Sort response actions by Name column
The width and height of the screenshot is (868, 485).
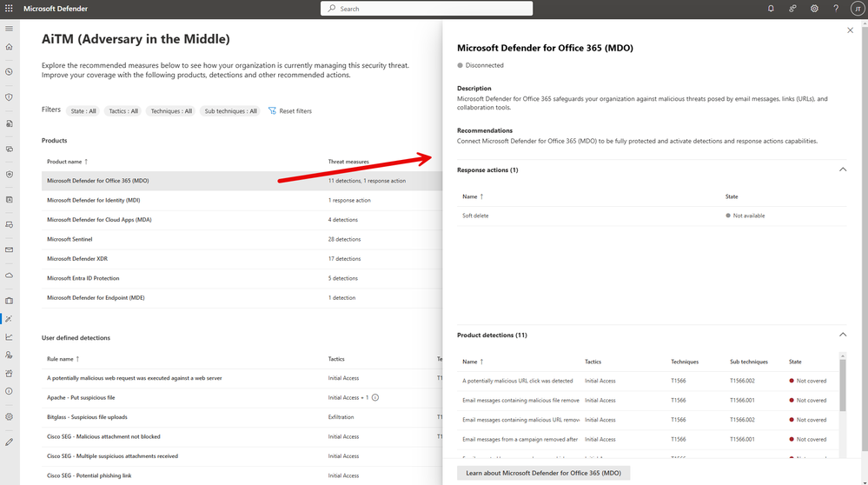click(x=473, y=196)
